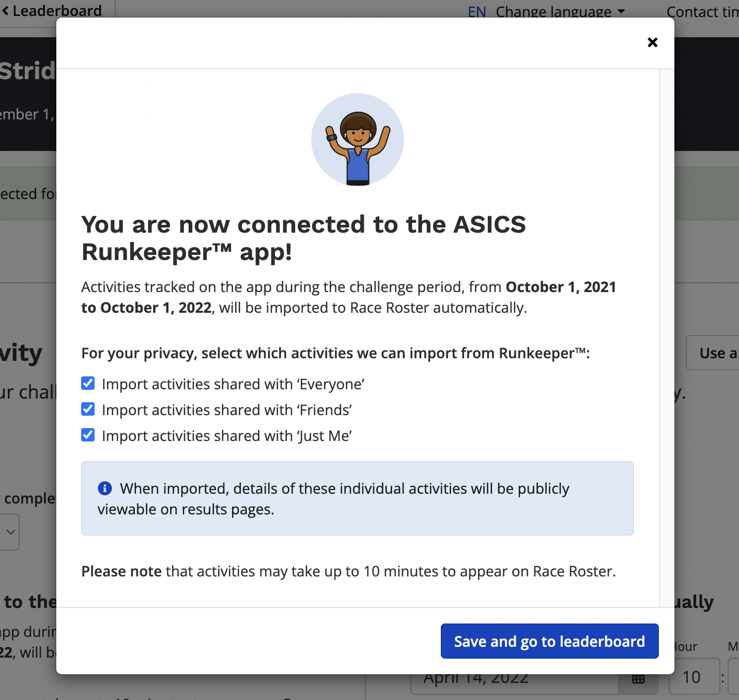Uncheck import activities shared with 'Everyone'
This screenshot has height=700, width=739.
click(88, 384)
